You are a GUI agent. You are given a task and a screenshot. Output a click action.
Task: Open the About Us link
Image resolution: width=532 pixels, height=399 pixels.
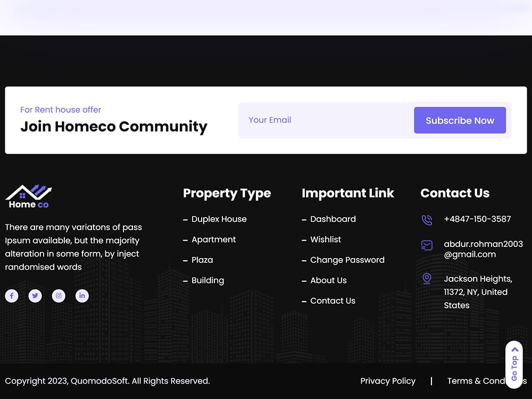click(x=328, y=280)
